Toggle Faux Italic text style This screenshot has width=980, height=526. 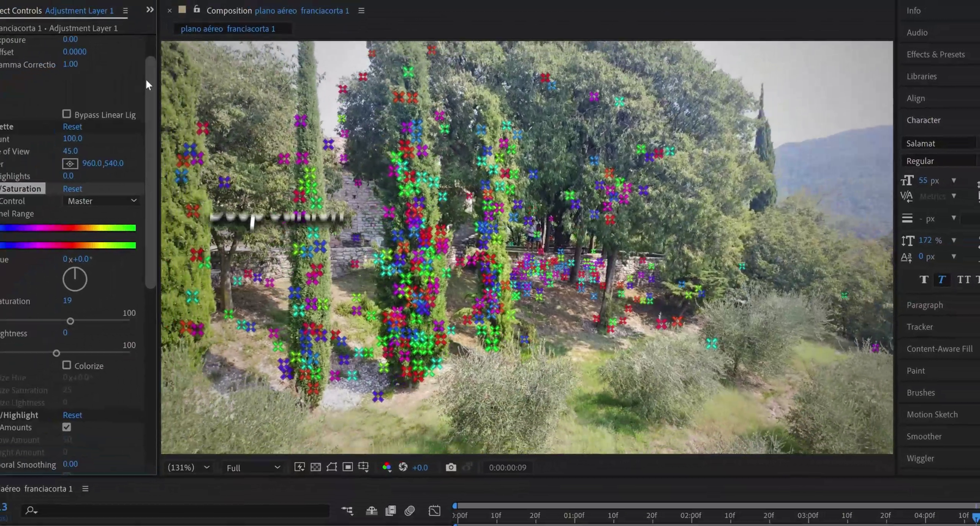click(941, 280)
